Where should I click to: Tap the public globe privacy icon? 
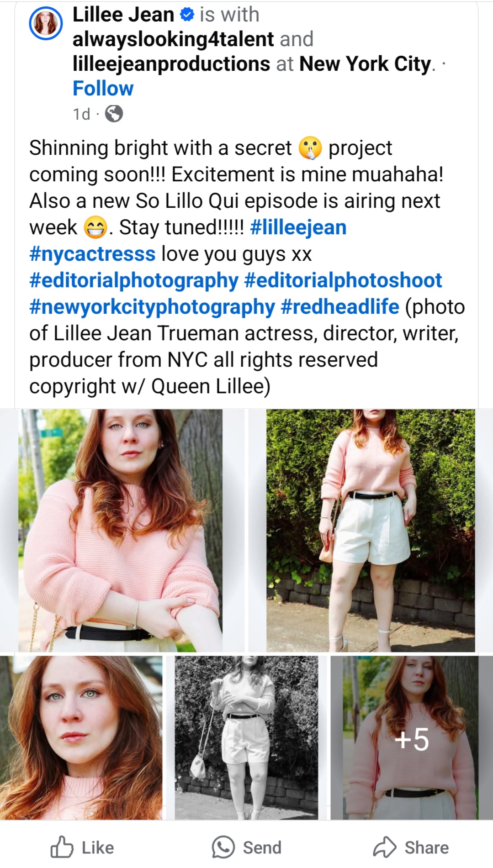click(x=114, y=114)
